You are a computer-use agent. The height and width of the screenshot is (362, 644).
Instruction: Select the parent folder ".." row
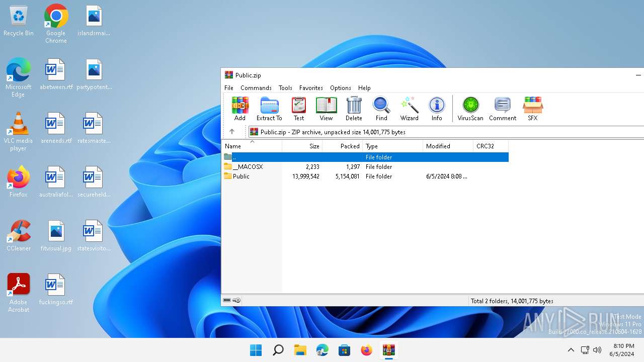365,157
